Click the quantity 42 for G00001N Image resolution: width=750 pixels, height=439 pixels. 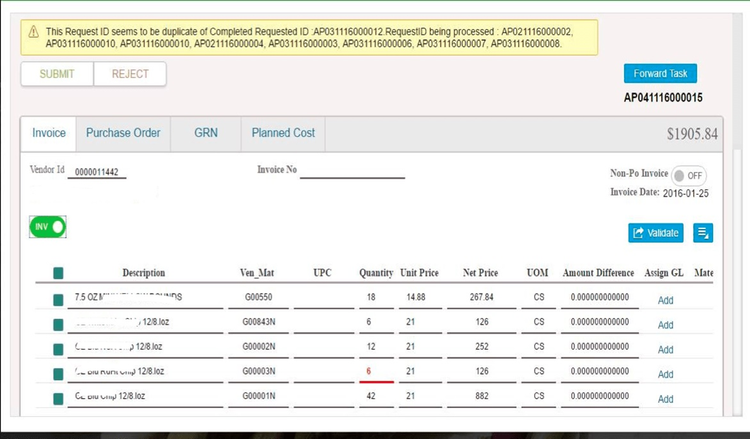pos(376,396)
